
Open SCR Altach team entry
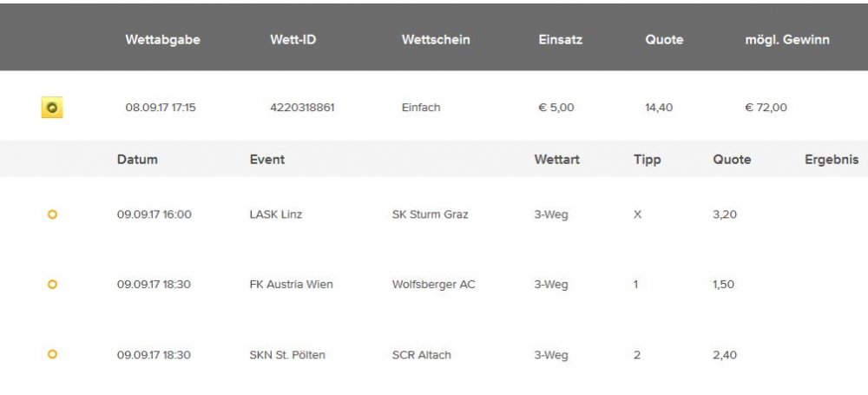(x=421, y=354)
